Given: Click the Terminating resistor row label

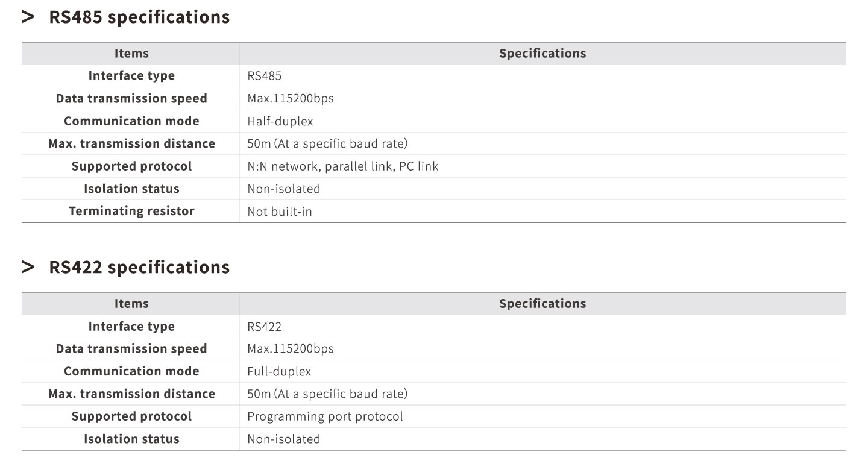Looking at the screenshot, I should point(131,212).
